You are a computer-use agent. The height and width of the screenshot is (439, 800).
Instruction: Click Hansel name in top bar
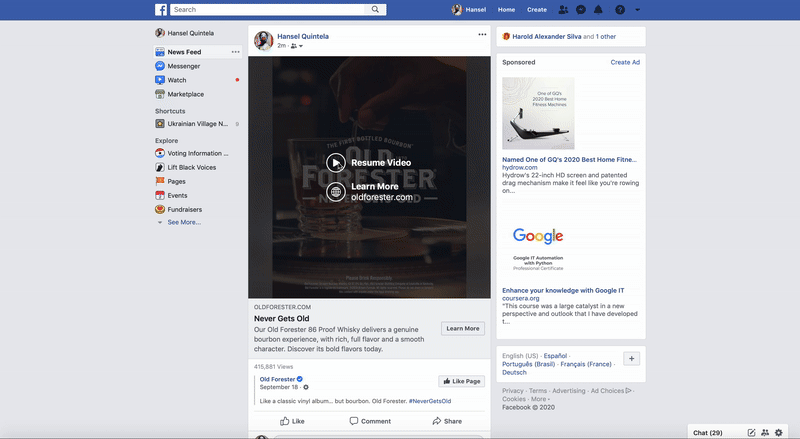coord(476,10)
